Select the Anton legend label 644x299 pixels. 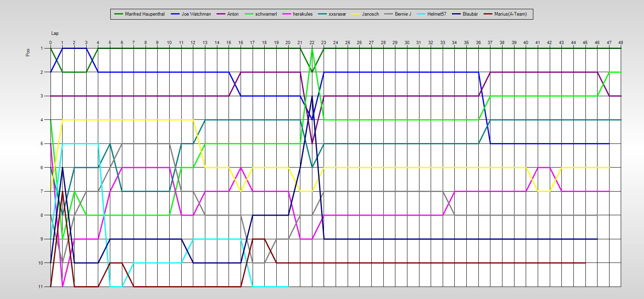point(233,14)
